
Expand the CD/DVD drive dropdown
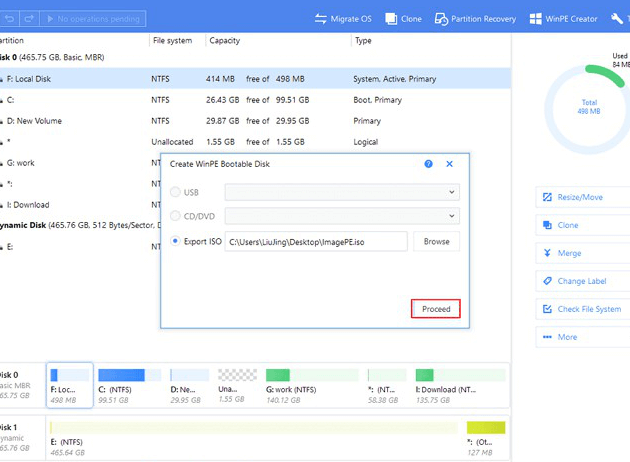pyautogui.click(x=341, y=215)
